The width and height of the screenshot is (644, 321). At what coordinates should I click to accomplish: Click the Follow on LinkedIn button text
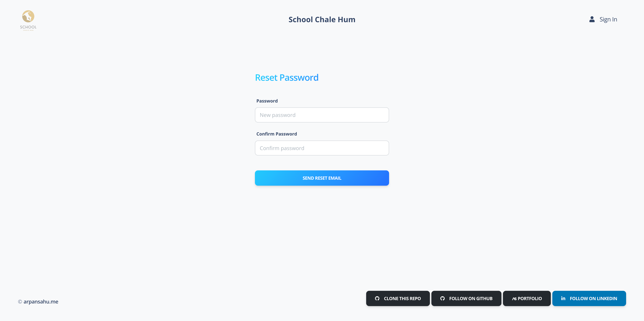[593, 298]
